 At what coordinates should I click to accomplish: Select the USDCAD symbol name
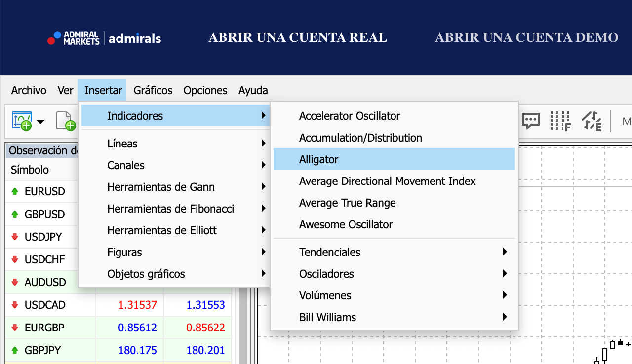tap(45, 305)
